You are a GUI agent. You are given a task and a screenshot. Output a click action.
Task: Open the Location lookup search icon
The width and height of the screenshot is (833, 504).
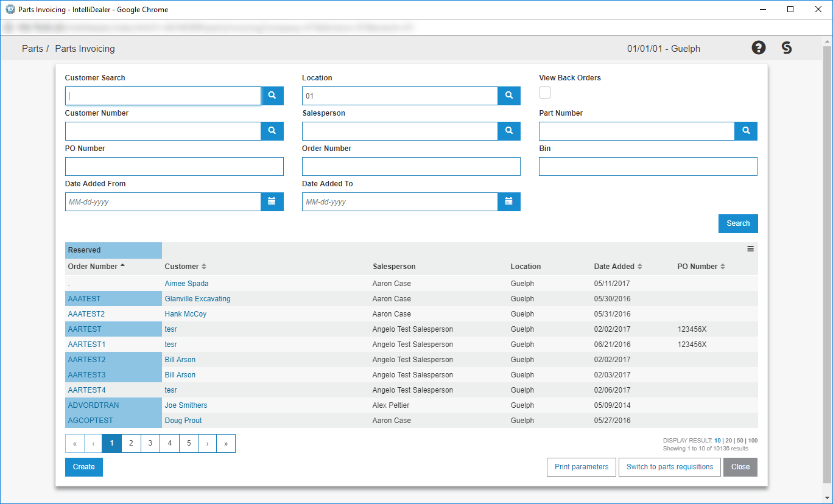point(509,96)
